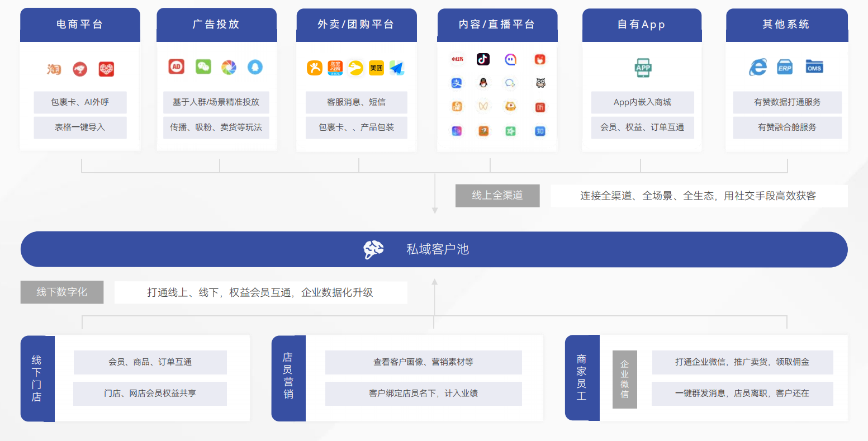Image resolution: width=868 pixels, height=441 pixels.
Task: Click the red AD icon
Action: coord(177,67)
